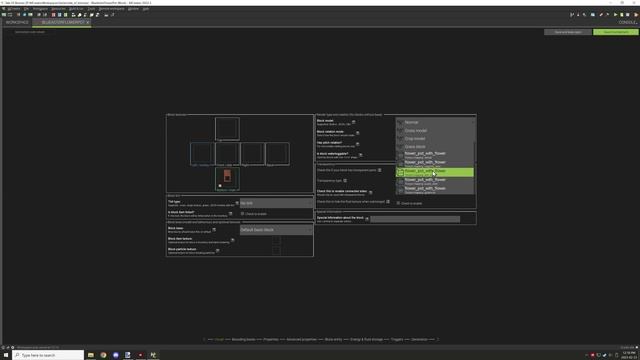Open the Tint type dropdown
Screen dimensions: 640x360
tap(276, 203)
